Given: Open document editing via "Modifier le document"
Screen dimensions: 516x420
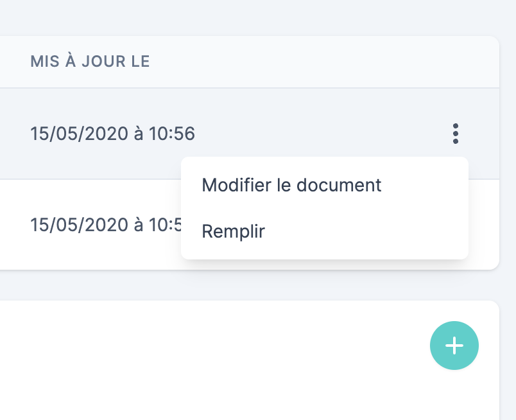Looking at the screenshot, I should tap(291, 185).
